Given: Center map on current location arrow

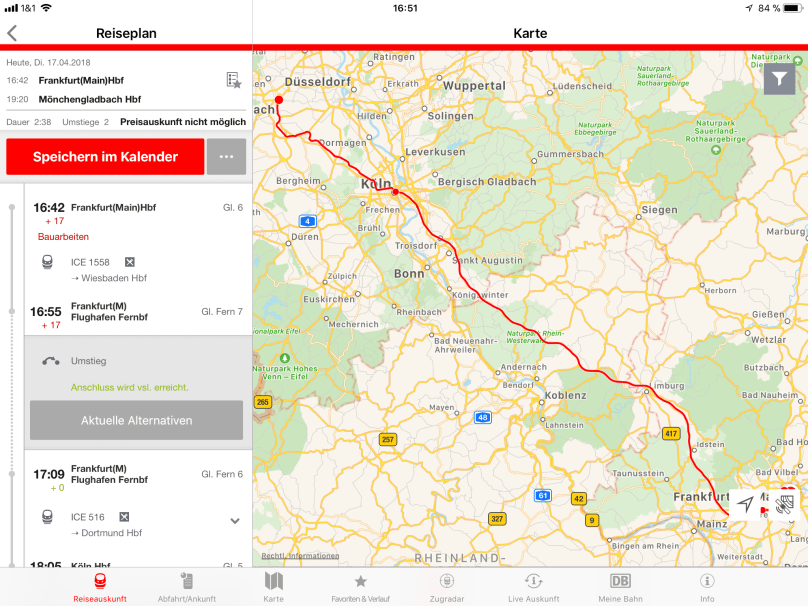Looking at the screenshot, I should (x=746, y=504).
